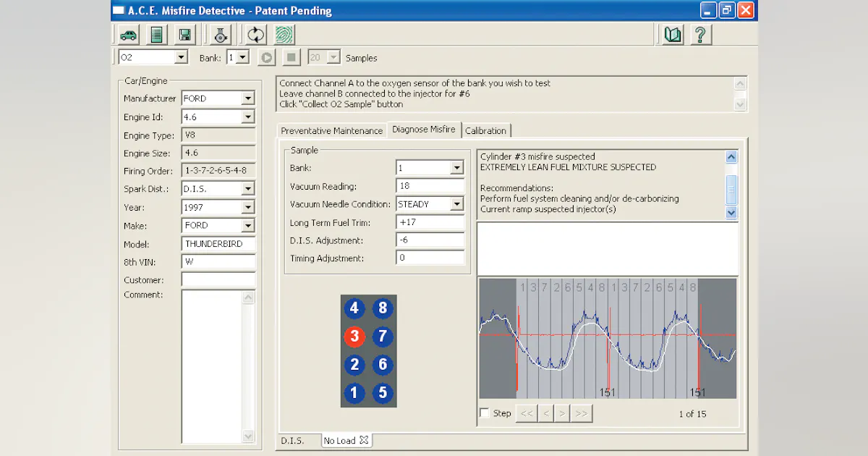This screenshot has width=868, height=456.
Task: Click the valve/injector toolbar icon
Action: (221, 34)
